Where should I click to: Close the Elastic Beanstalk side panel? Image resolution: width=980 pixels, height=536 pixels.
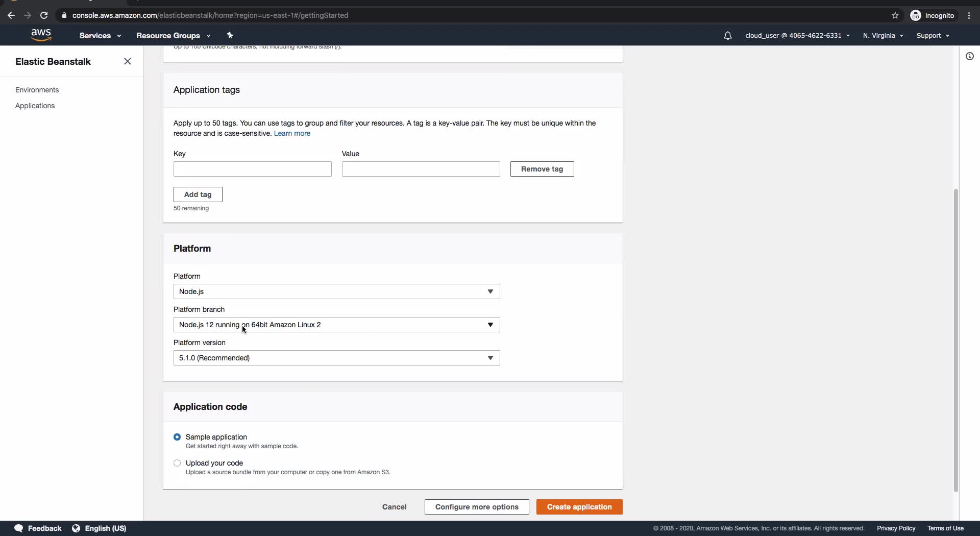point(128,61)
